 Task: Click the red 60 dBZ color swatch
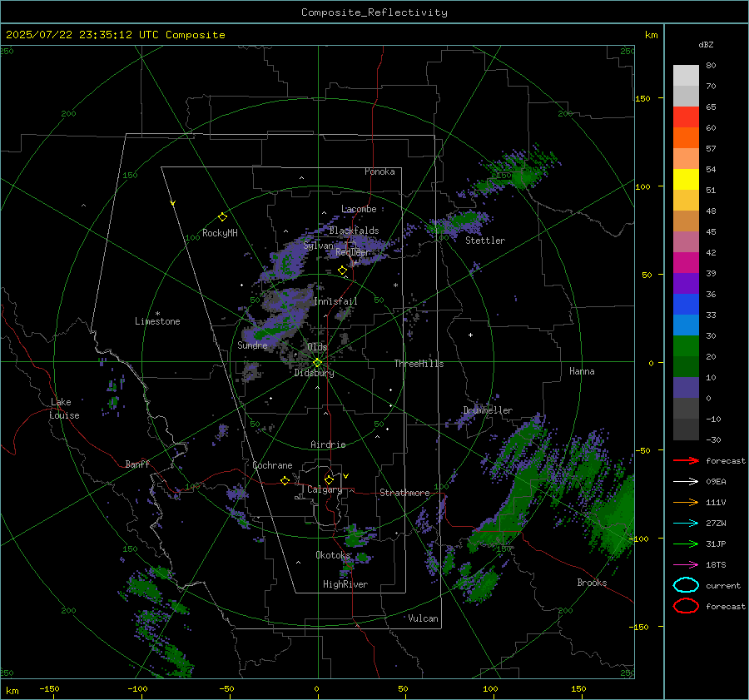coord(686,117)
